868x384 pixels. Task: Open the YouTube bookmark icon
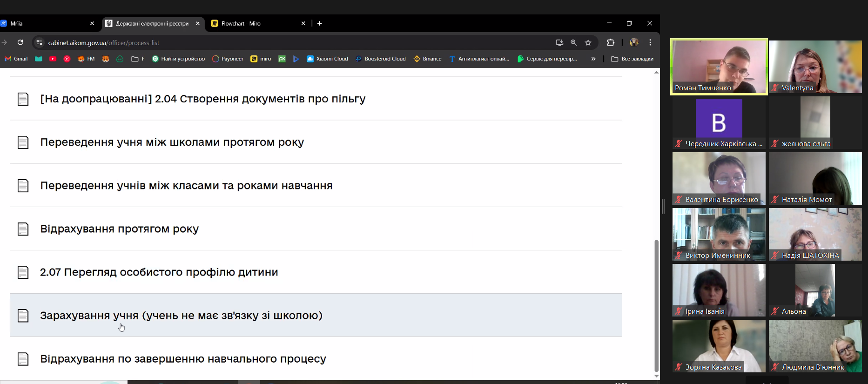[53, 59]
